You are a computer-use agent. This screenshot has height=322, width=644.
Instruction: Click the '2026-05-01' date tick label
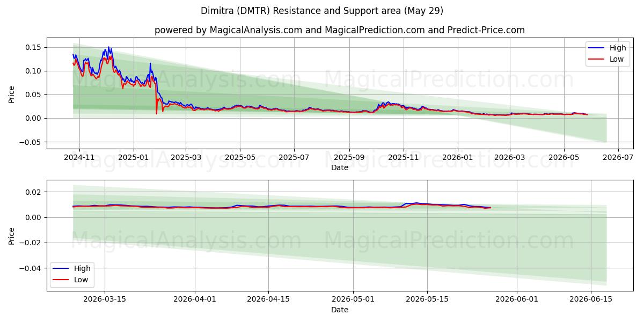[x=354, y=300]
